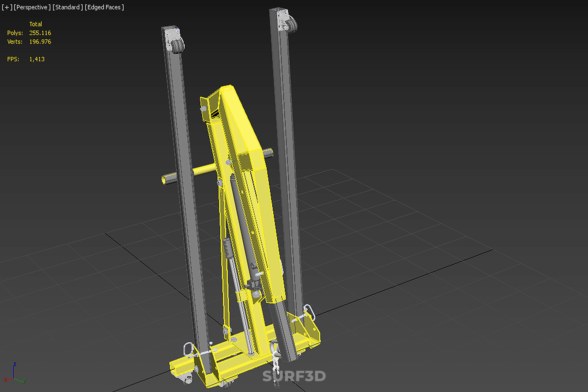The image size is (588, 392).
Task: Open the Standard shading label menu
Action: pos(67,7)
